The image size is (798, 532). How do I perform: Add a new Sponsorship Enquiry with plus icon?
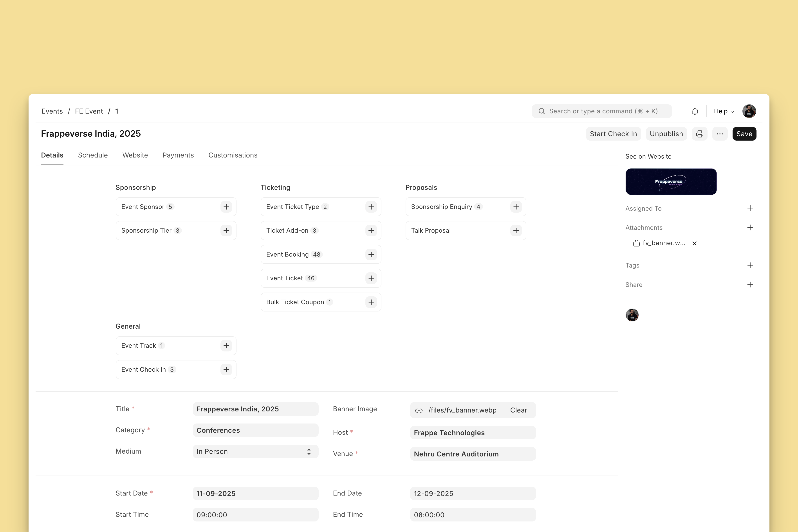516,207
